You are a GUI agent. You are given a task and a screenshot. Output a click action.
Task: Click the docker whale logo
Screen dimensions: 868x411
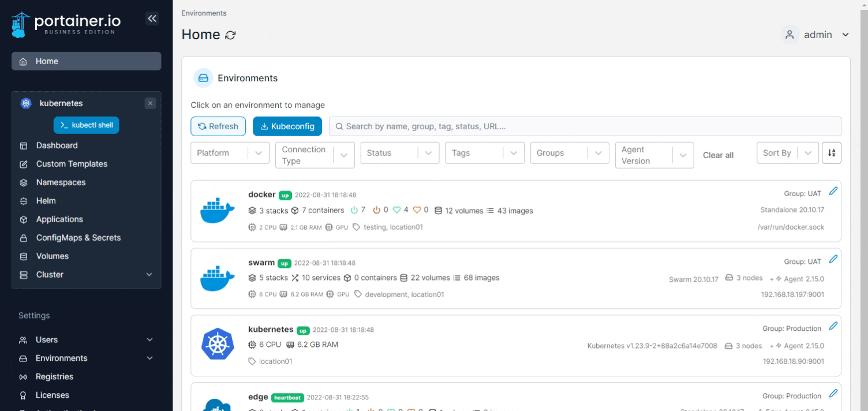click(x=218, y=211)
